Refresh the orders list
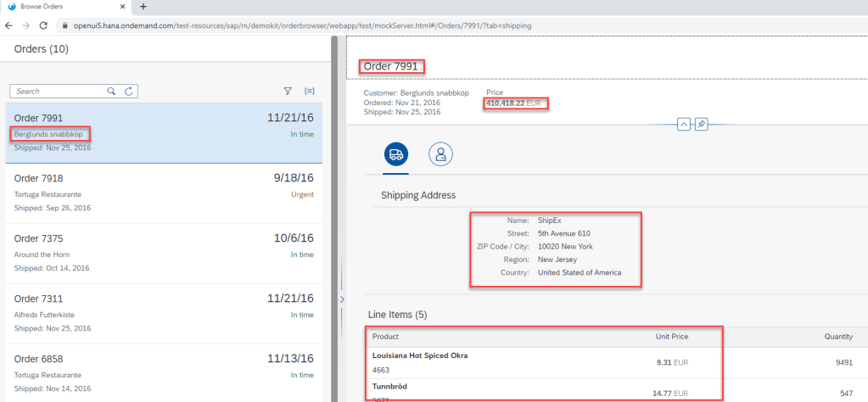868x402 pixels. click(x=128, y=91)
